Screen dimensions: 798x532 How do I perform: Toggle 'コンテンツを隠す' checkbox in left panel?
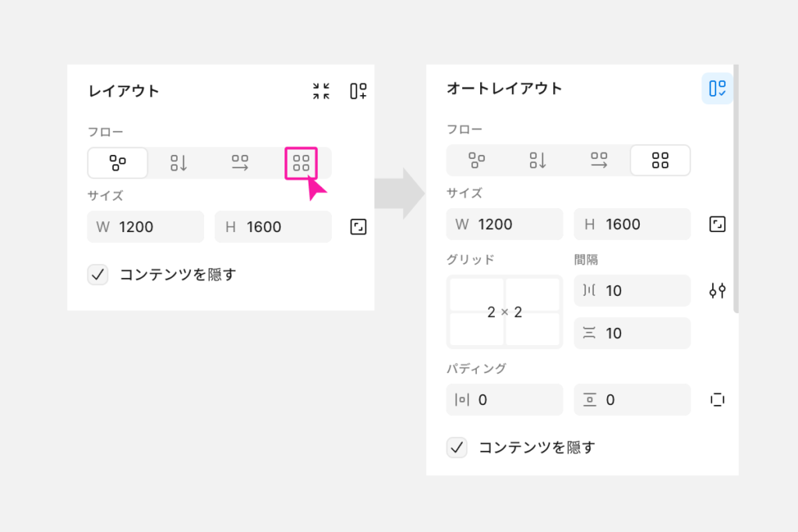tap(97, 275)
